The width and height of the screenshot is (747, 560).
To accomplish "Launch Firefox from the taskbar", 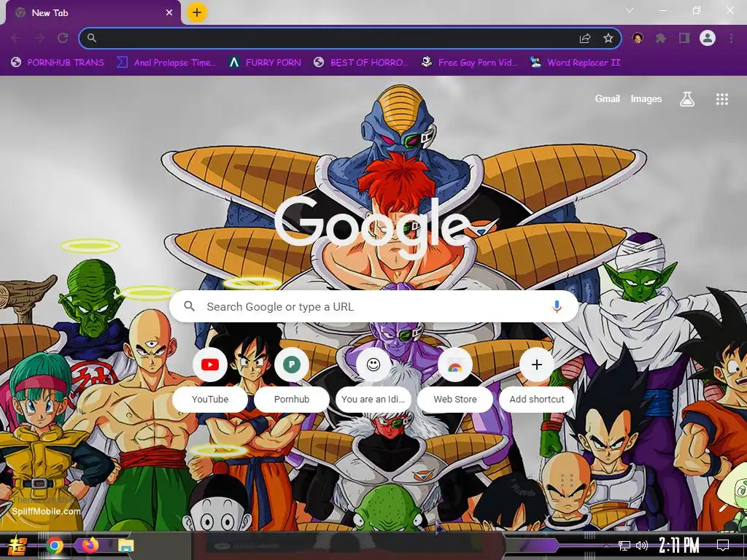I will (90, 545).
